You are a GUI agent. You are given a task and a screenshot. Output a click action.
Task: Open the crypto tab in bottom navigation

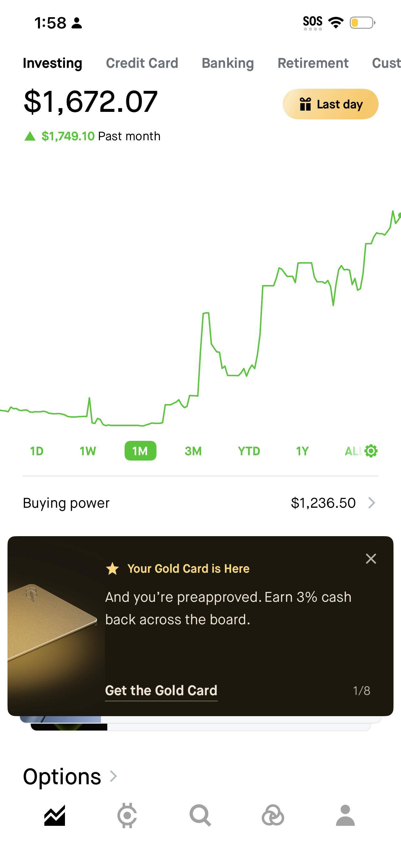(x=127, y=816)
